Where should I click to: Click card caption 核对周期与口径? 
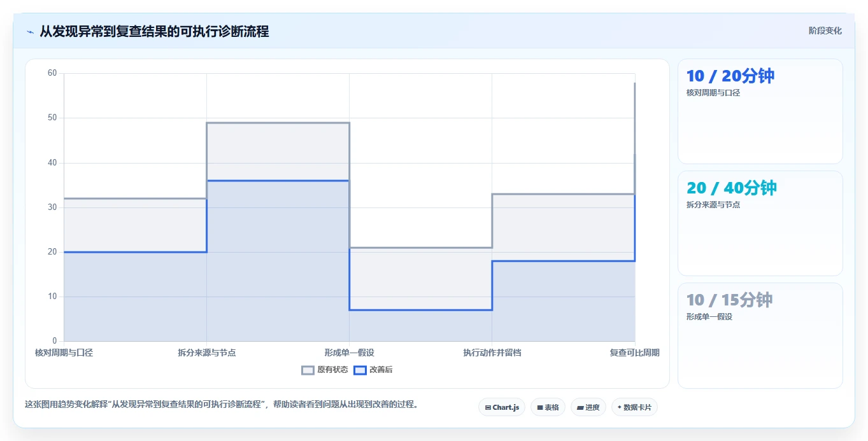[713, 93]
